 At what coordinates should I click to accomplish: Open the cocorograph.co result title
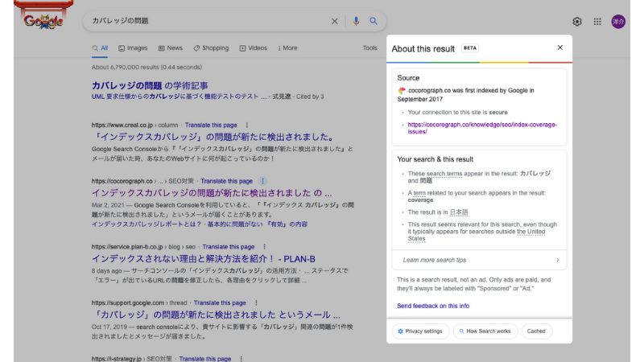(212, 192)
